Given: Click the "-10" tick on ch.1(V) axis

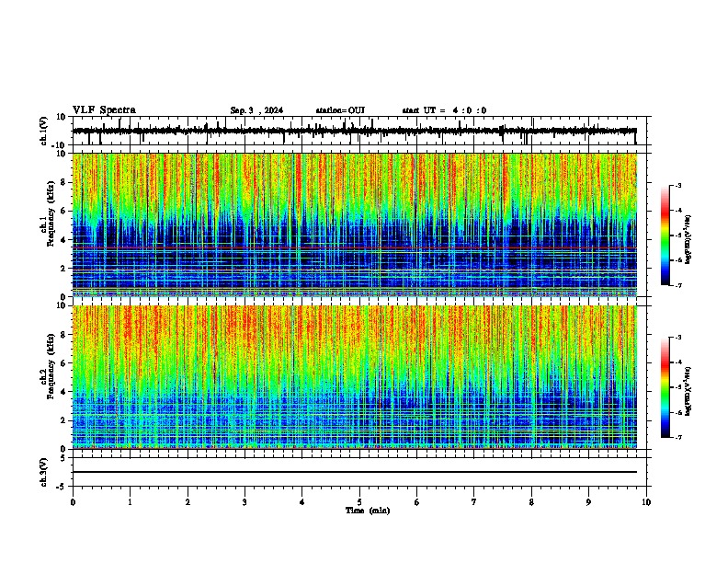Looking at the screenshot, I should (60, 145).
